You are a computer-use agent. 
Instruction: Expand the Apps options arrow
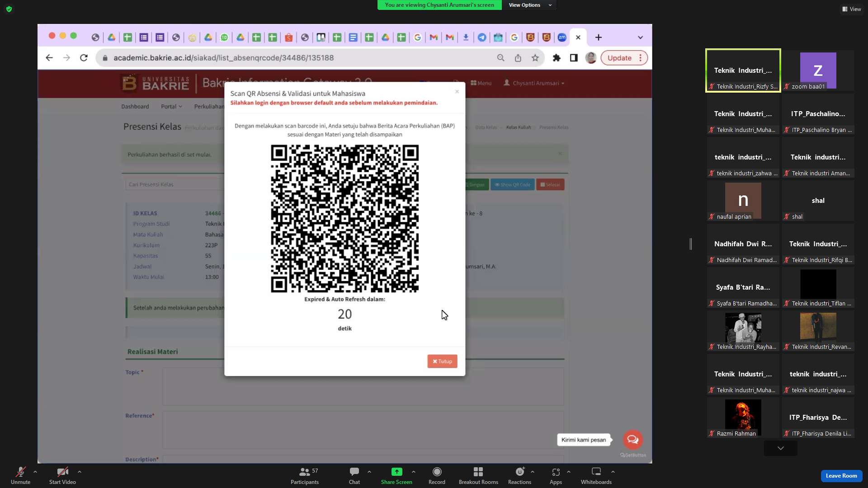[569, 472]
